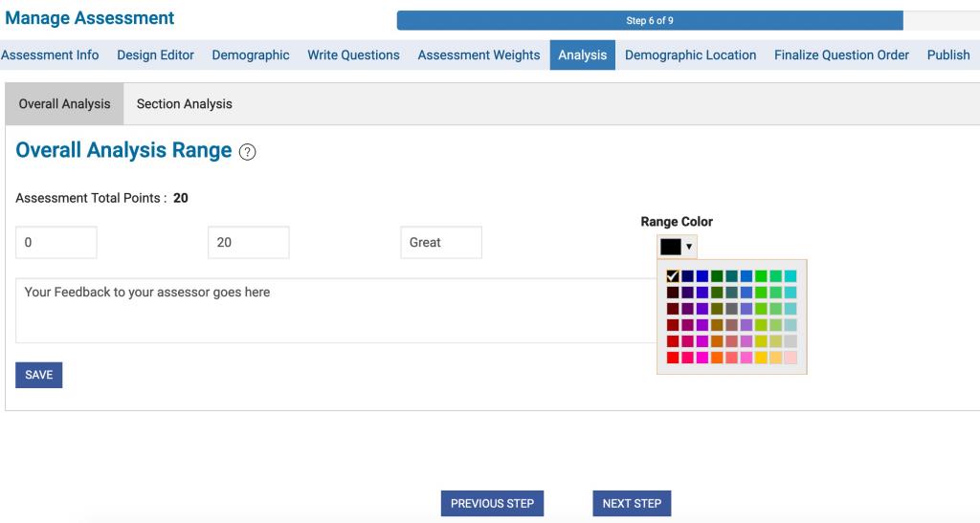Click the PREVIOUS STEP button
980x523 pixels.
pyautogui.click(x=492, y=504)
